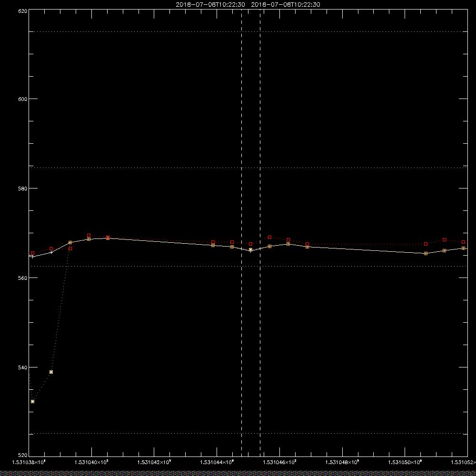Click the dotted horizontal line near 563
This screenshot has width=476, height=476.
248,266
